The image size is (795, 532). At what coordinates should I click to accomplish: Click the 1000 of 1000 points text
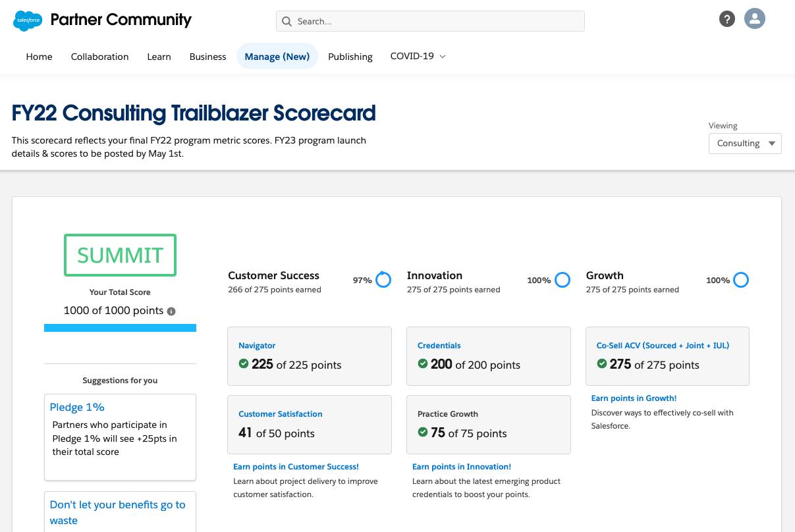coord(113,311)
